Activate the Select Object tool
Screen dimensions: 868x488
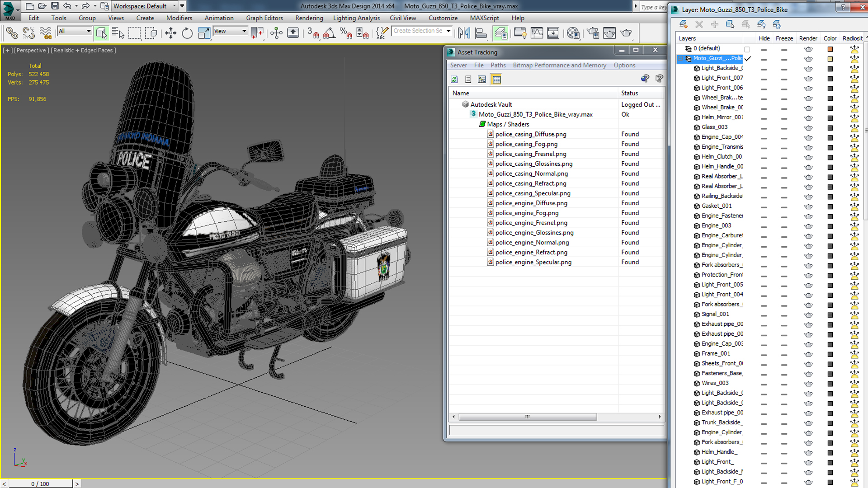click(x=101, y=33)
